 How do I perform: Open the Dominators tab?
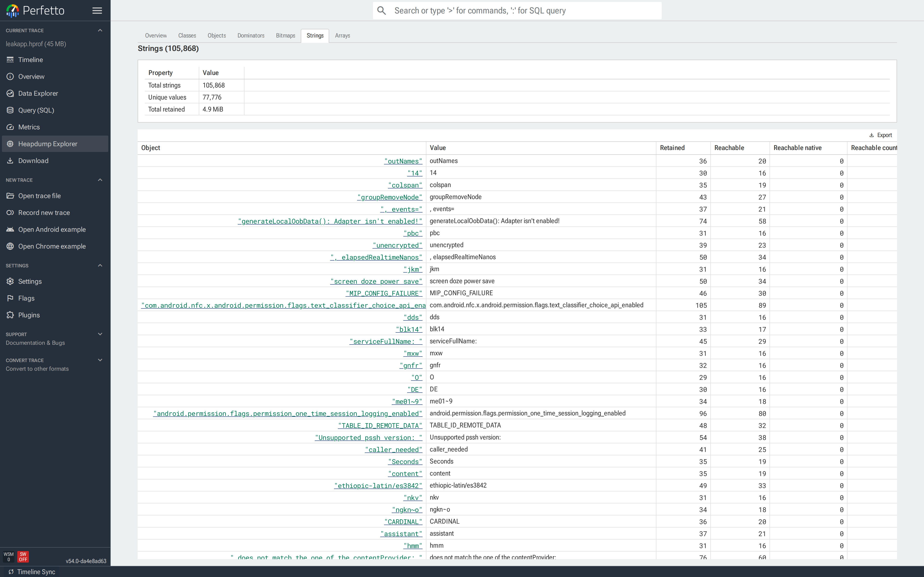pos(251,36)
